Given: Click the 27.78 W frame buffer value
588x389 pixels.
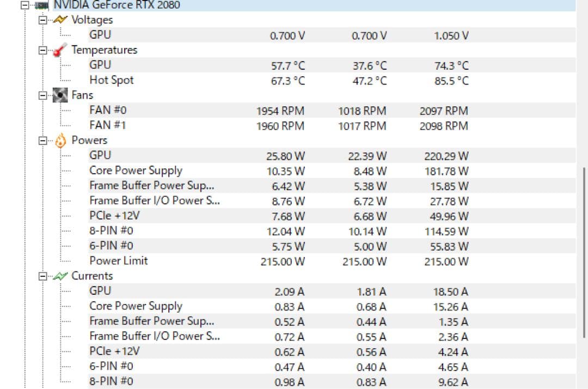Looking at the screenshot, I should 449,202.
